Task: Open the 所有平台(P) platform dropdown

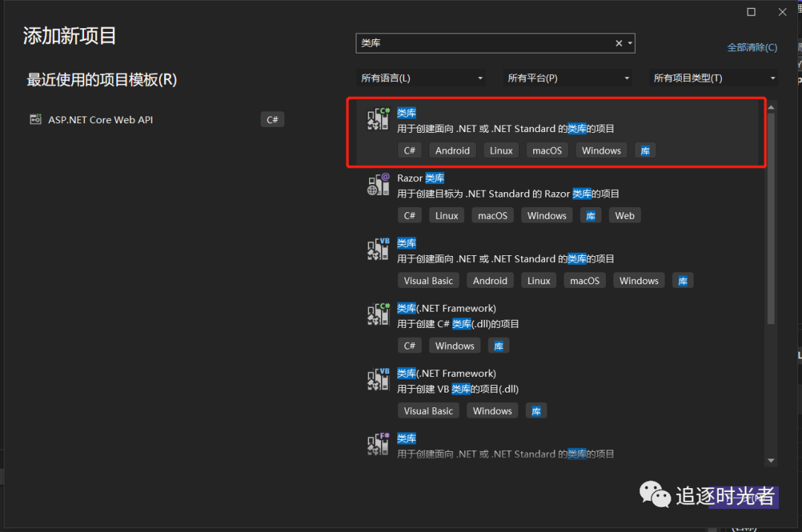Action: click(567, 78)
